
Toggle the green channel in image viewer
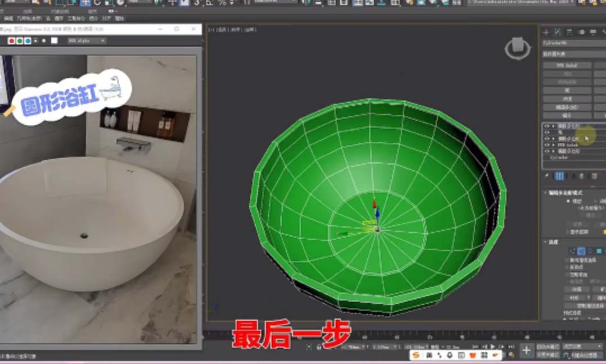pos(19,41)
